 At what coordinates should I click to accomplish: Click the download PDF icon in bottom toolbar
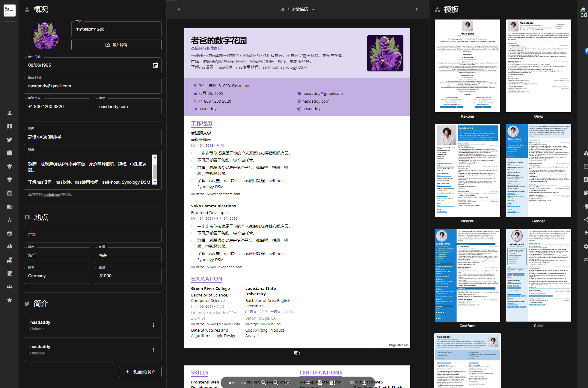[364, 383]
